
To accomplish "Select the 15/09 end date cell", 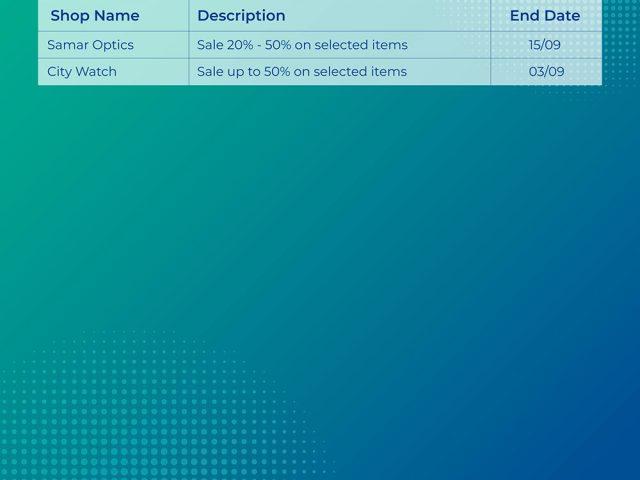I will coord(545,45).
